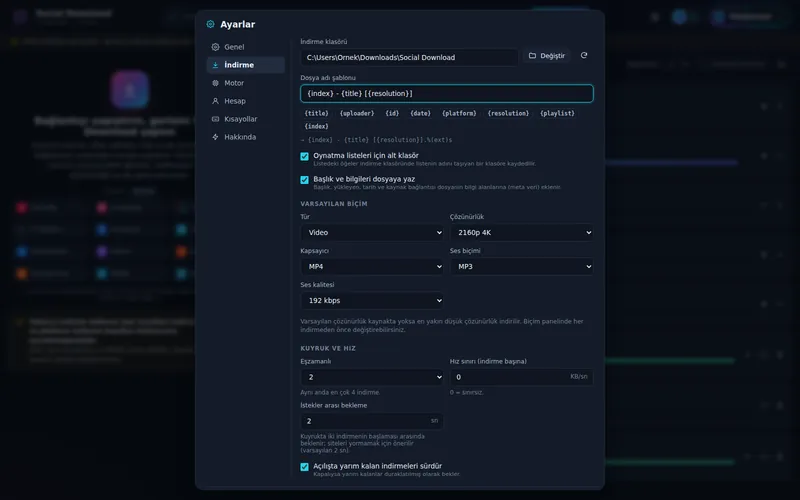Go to the Kısayollar settings tab

tap(245, 119)
